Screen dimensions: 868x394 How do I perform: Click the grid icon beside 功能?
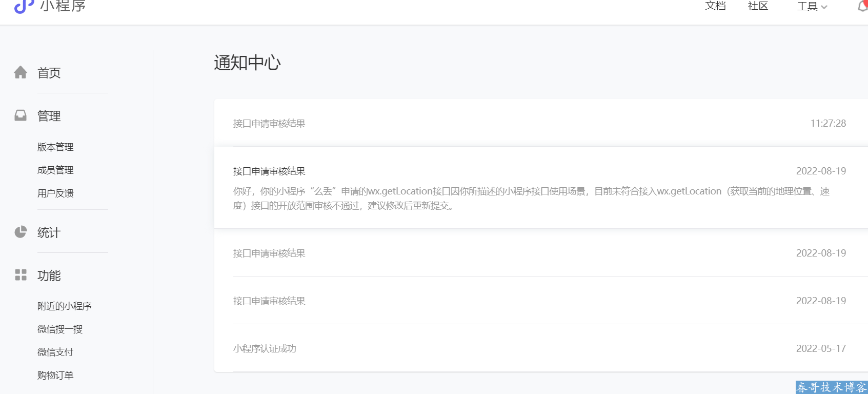[21, 275]
